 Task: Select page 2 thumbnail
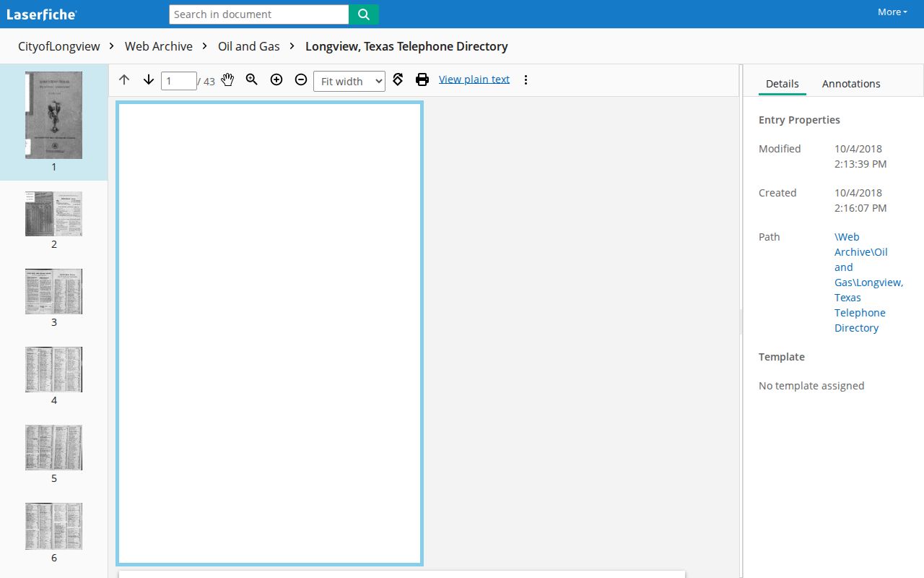click(x=53, y=214)
